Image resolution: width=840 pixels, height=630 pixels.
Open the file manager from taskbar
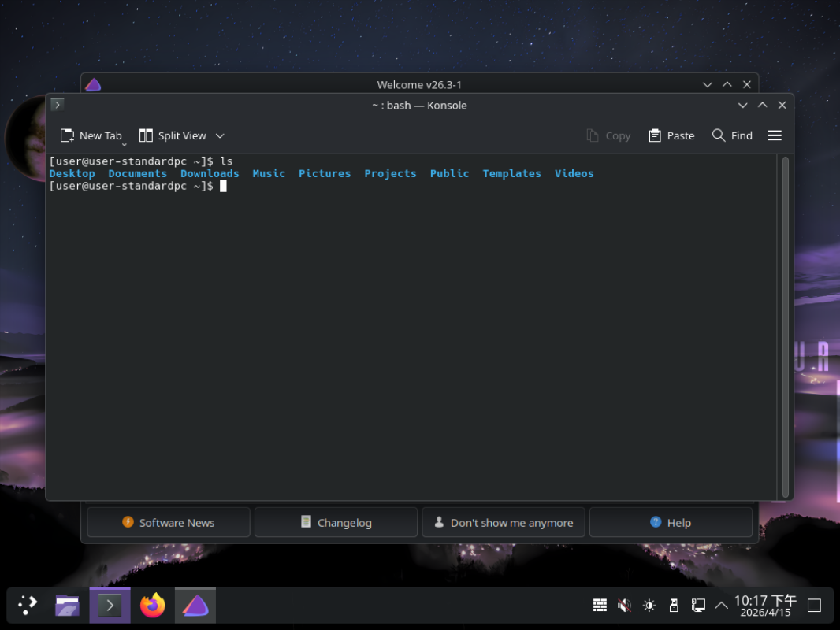[67, 605]
